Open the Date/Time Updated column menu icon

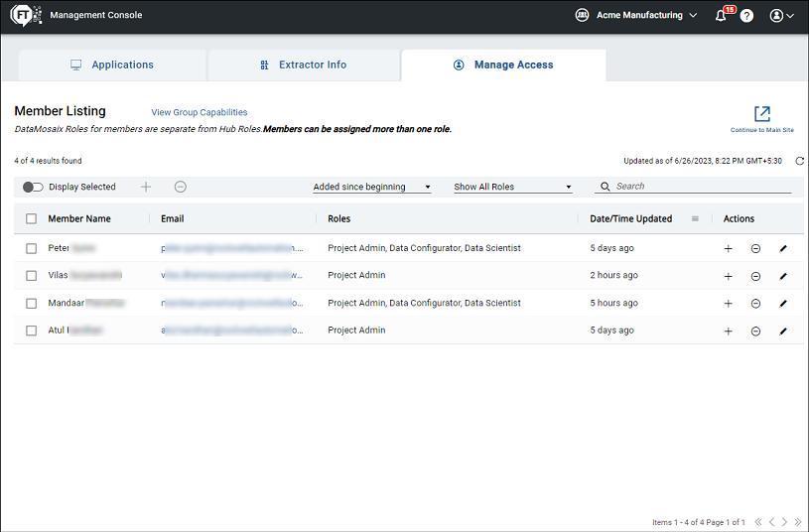tap(695, 218)
